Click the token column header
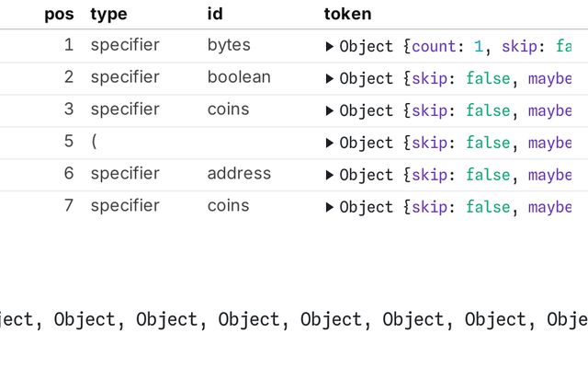 click(x=347, y=14)
